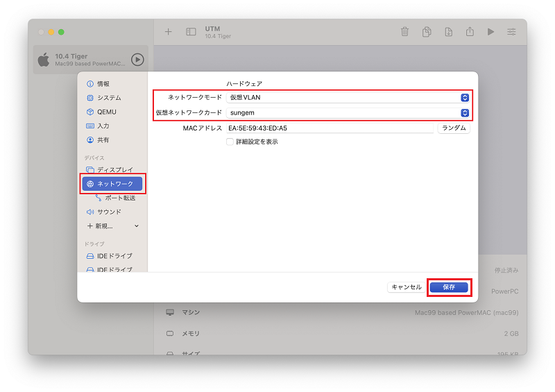Click the MAC address input field

[x=330, y=128]
